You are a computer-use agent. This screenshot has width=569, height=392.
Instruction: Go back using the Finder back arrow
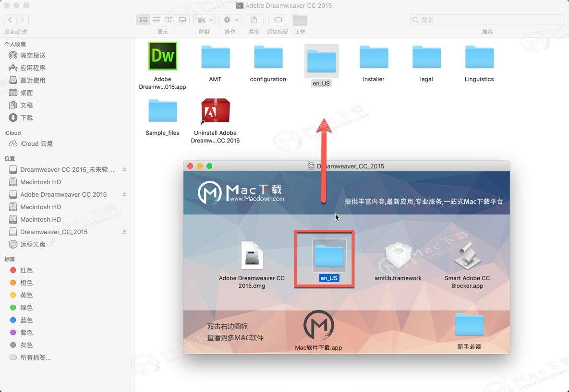(x=10, y=20)
